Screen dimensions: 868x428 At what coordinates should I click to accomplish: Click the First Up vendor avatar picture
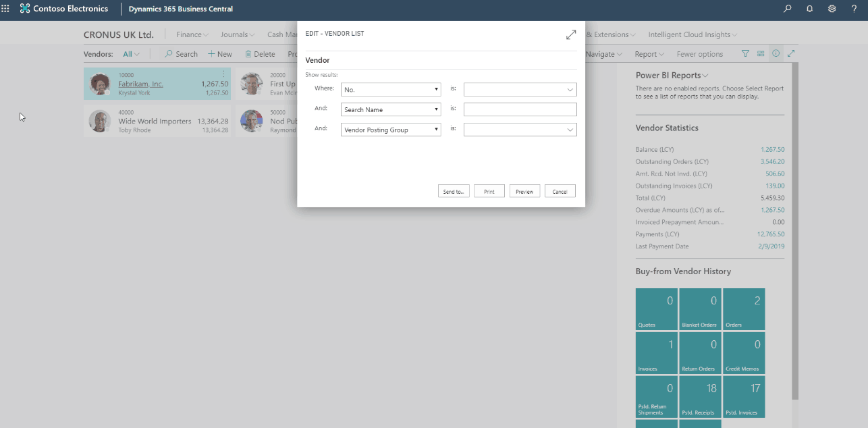pos(251,84)
